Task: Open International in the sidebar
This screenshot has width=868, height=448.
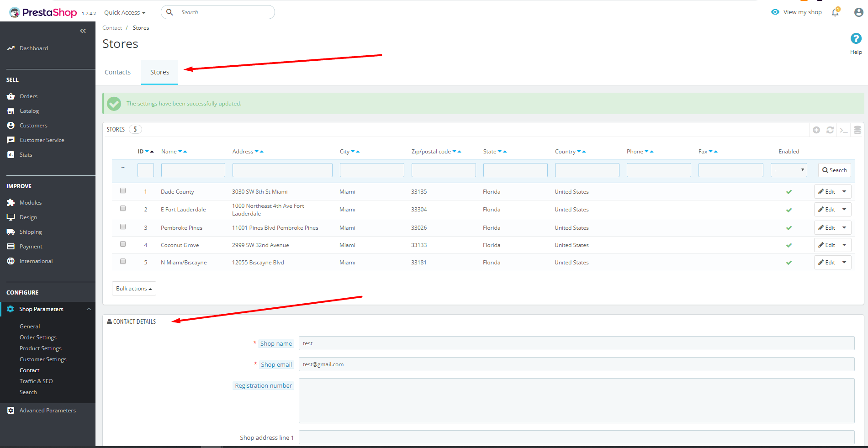Action: pyautogui.click(x=36, y=261)
